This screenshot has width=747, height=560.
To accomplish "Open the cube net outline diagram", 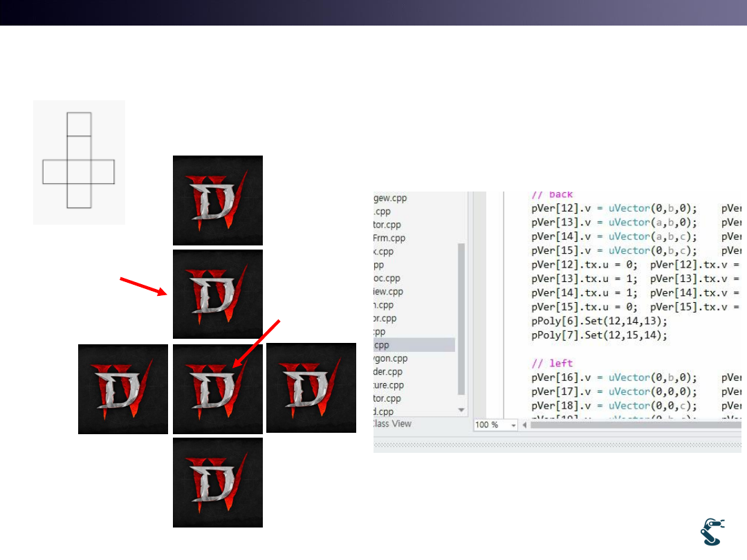I will click(79, 162).
